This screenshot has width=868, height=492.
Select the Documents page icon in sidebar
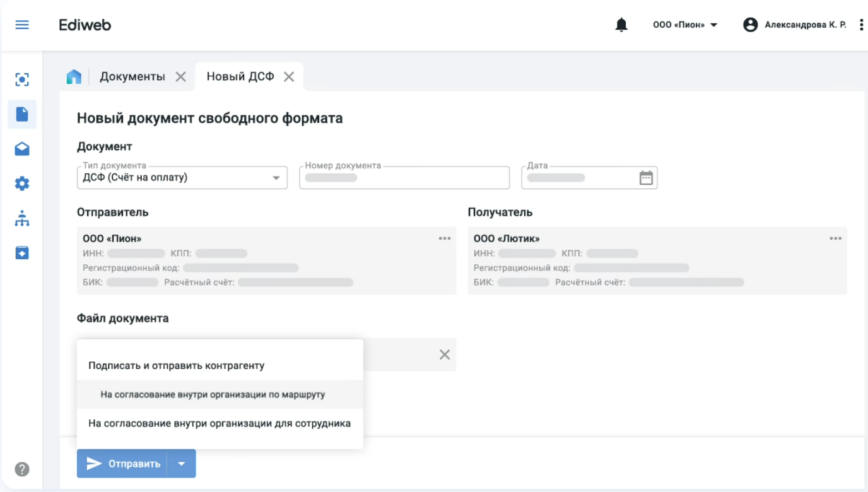[23, 114]
